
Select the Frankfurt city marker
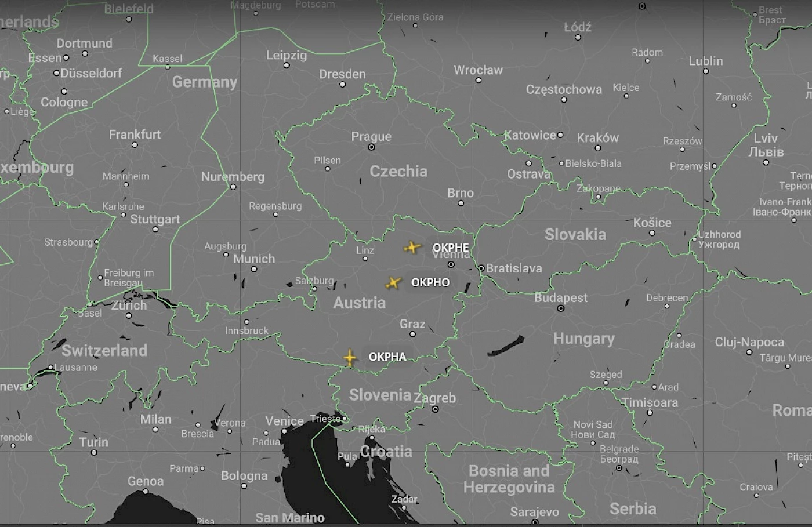pos(135,145)
